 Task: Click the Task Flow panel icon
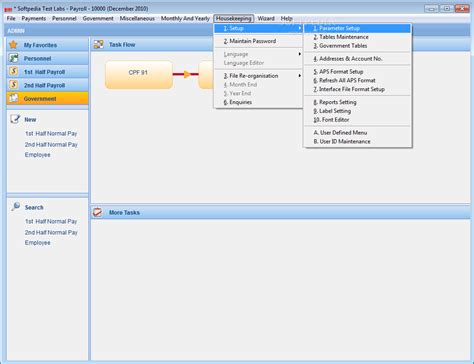[98, 44]
